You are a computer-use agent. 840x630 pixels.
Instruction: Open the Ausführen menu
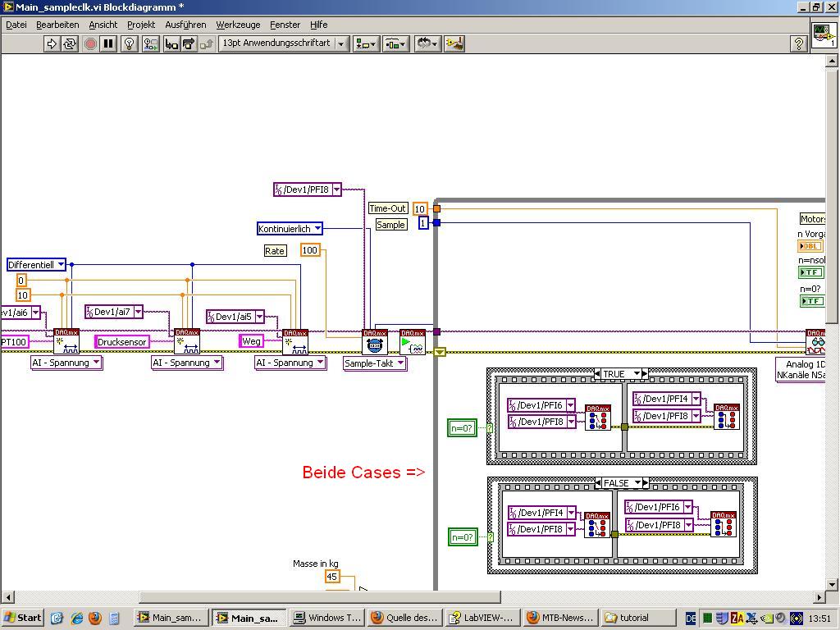[185, 25]
